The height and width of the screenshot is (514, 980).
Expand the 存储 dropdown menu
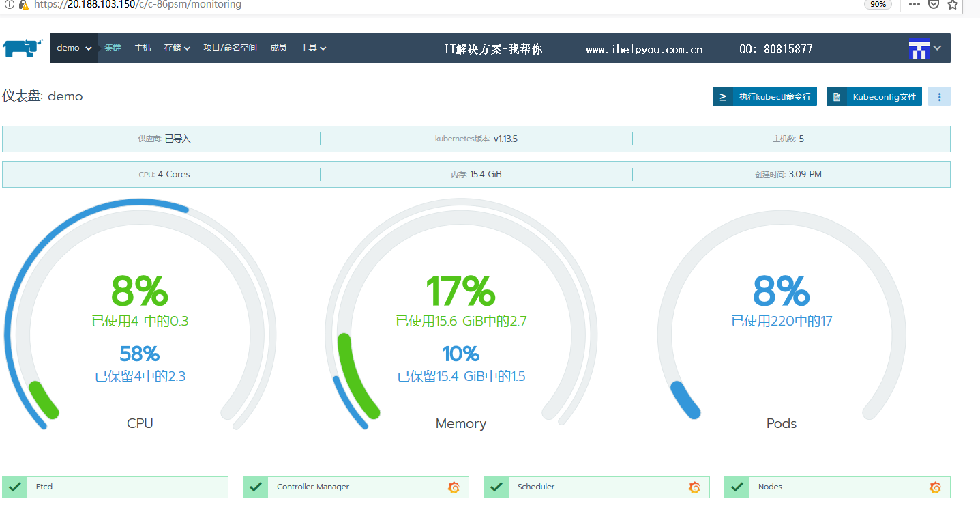177,48
